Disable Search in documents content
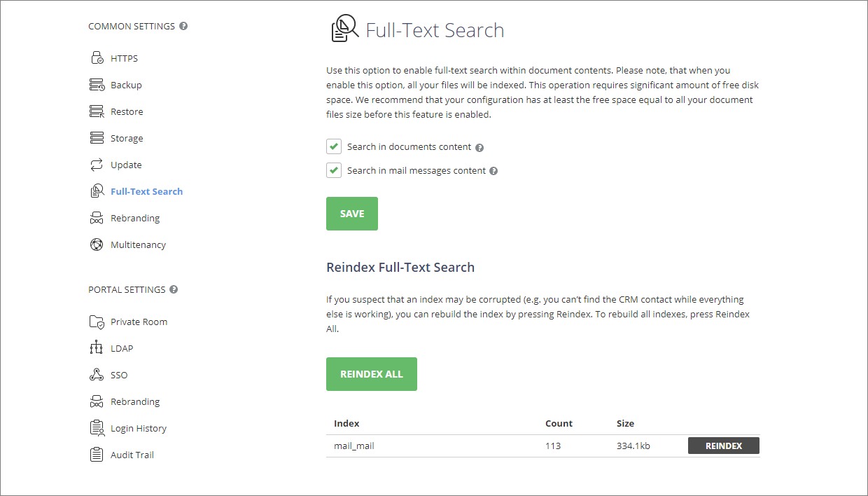This screenshot has height=496, width=868. tap(334, 146)
